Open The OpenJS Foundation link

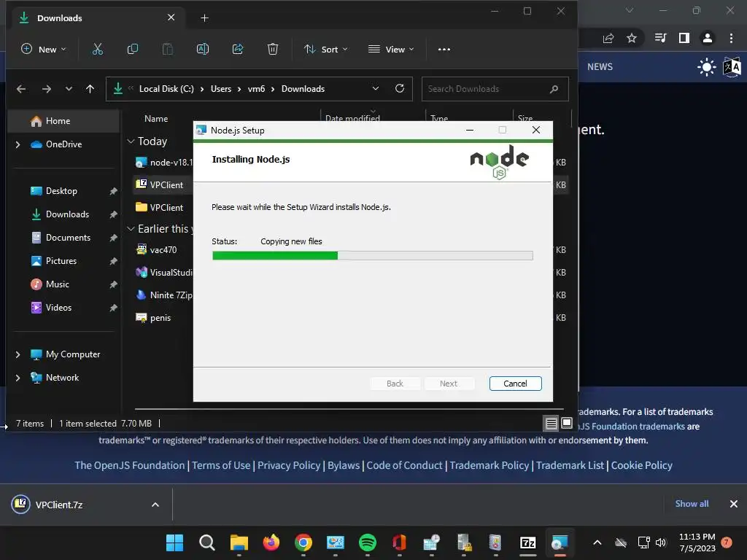click(x=130, y=465)
